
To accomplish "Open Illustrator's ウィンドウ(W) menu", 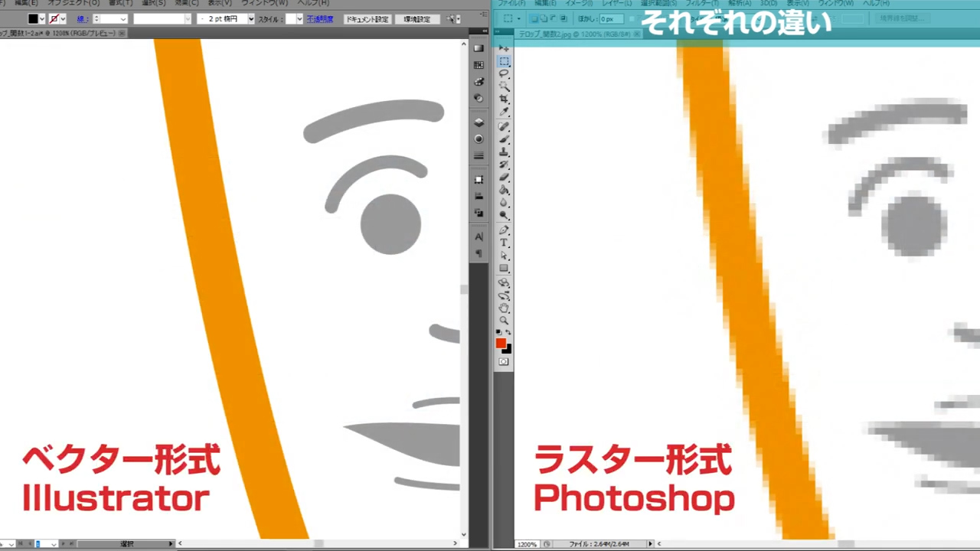I will click(x=265, y=3).
